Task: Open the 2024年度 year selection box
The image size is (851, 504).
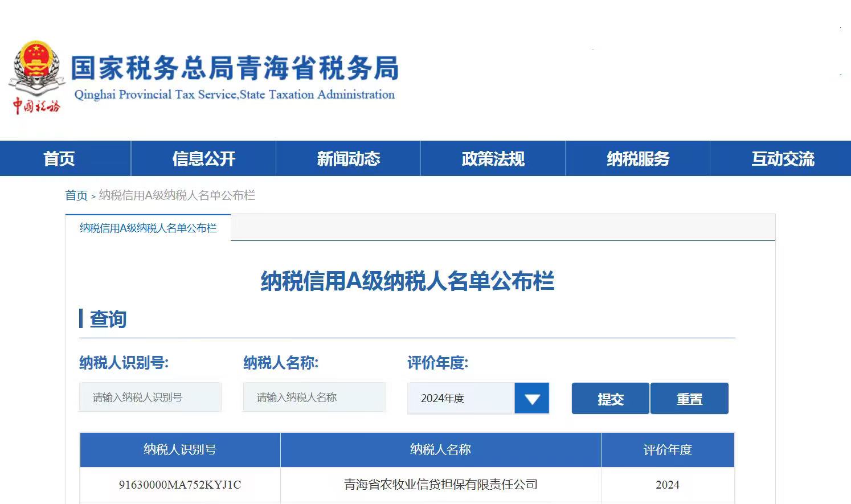Action: point(460,398)
